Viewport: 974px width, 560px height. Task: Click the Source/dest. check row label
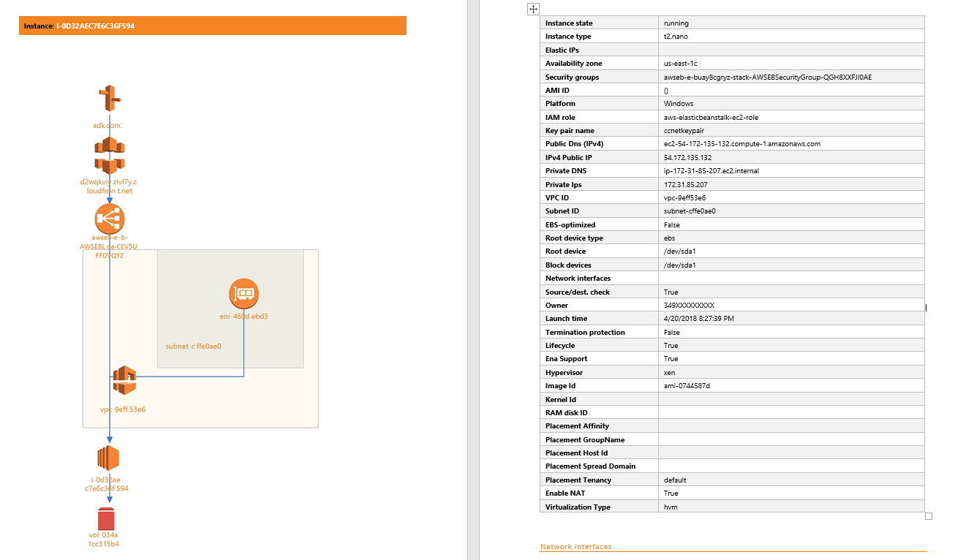(x=578, y=292)
